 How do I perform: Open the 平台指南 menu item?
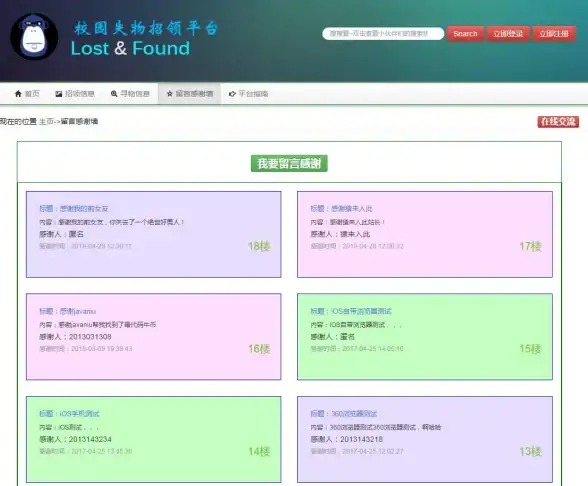[x=248, y=94]
